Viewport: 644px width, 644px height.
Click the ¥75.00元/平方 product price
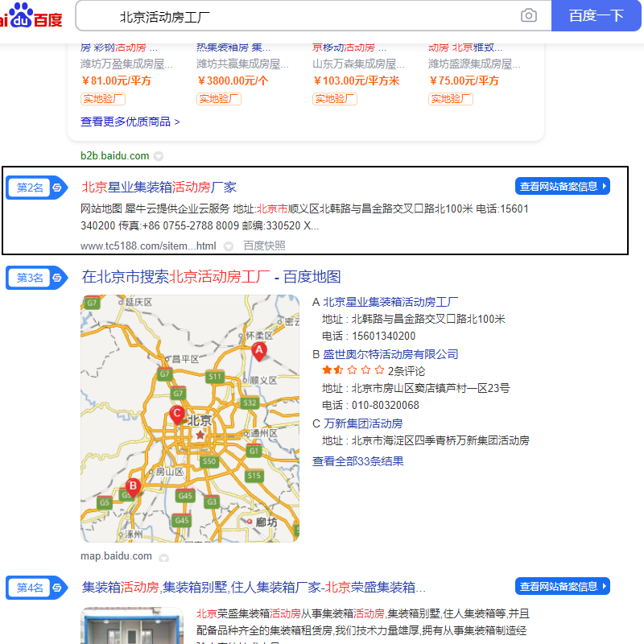click(x=464, y=80)
